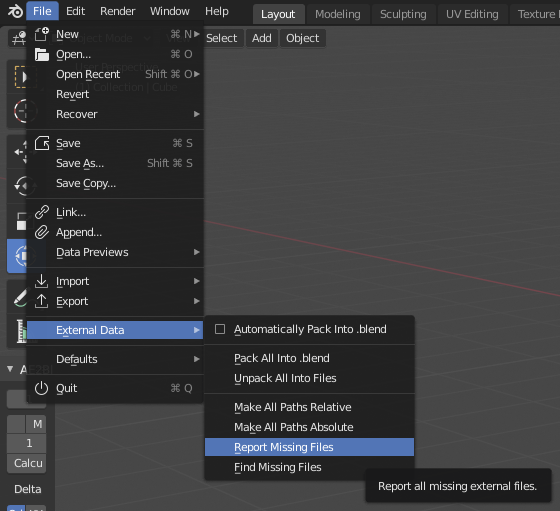The image size is (560, 511).
Task: Expand the New submenu arrow
Action: tap(196, 34)
